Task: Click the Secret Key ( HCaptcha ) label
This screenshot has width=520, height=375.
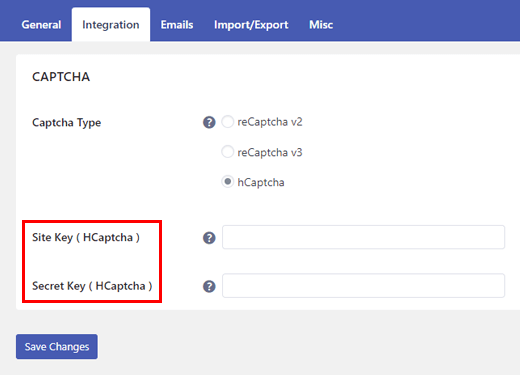Action: coord(92,286)
